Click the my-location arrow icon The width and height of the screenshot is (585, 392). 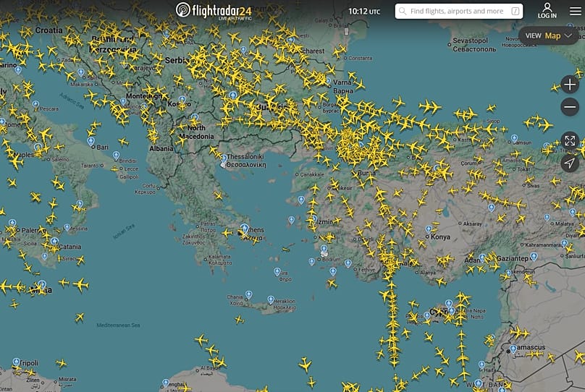[570, 163]
